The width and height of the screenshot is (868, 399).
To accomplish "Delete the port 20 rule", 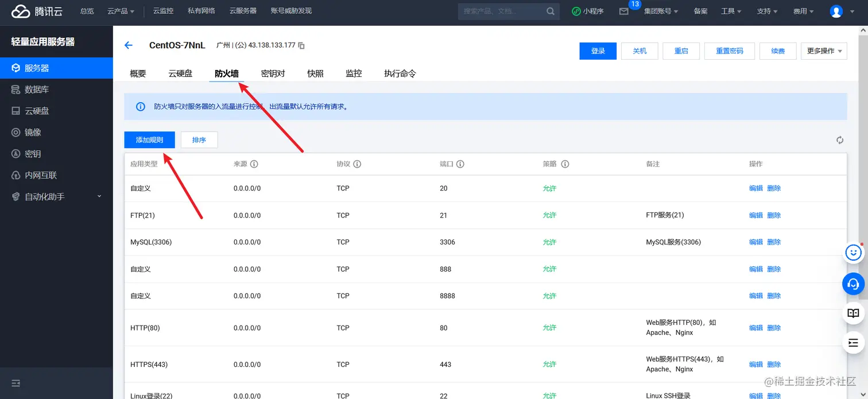I will 774,188.
